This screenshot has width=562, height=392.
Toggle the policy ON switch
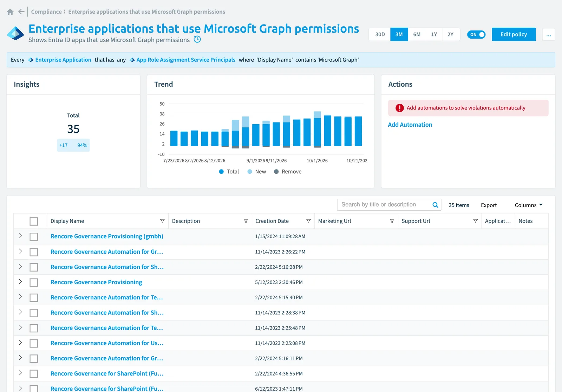point(476,34)
